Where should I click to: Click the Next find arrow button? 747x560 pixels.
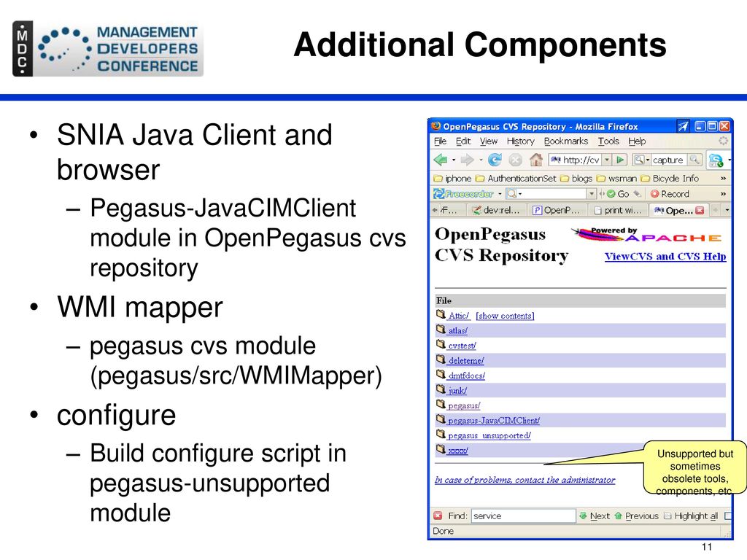[x=595, y=516]
